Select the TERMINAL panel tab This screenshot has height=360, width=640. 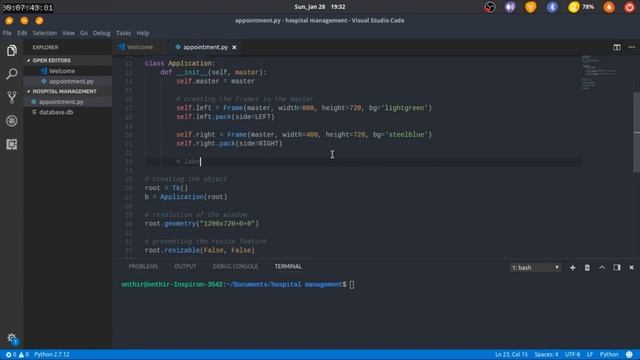[288, 267]
